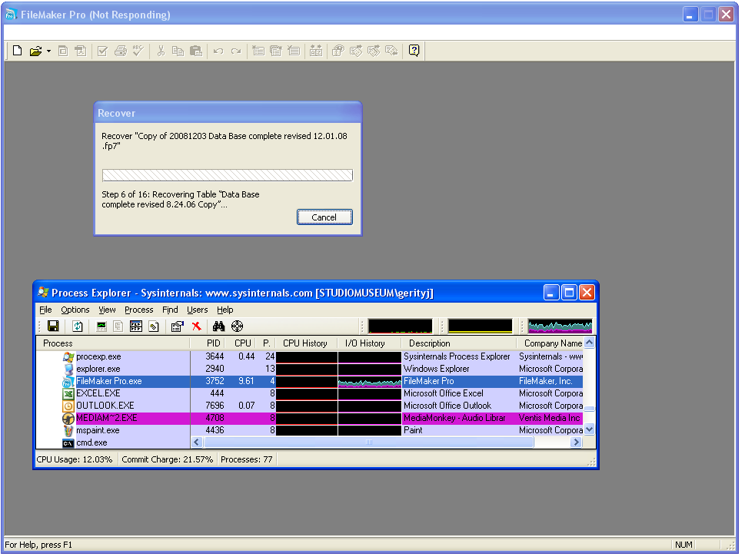745x560 pixels.
Task: Sort by the CPU History column header
Action: click(x=307, y=343)
